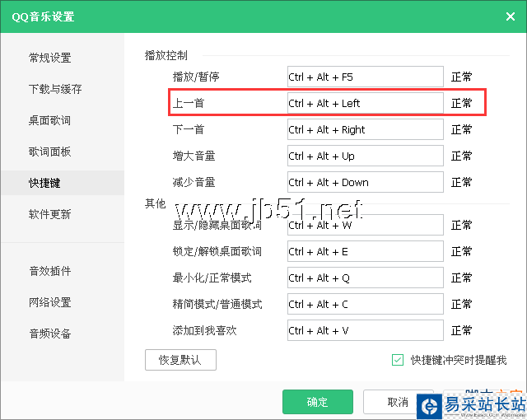Edit the 减少音量 hotkey field

coord(366,182)
